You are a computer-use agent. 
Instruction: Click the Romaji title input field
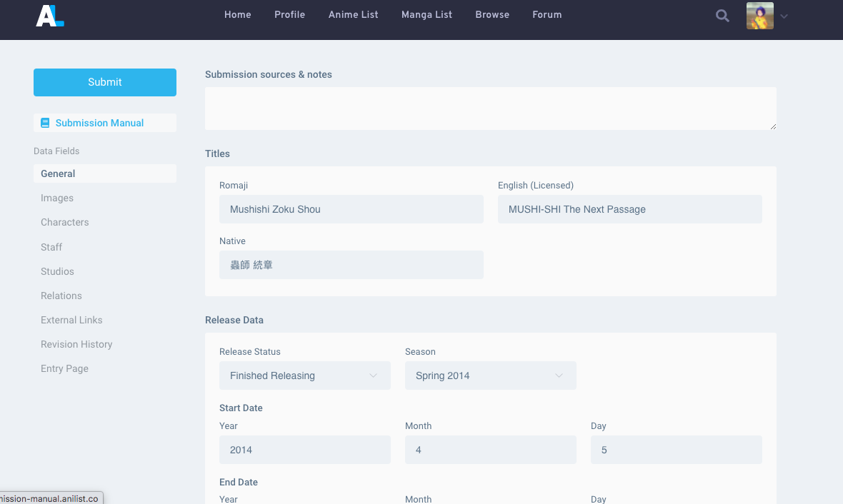coord(351,209)
